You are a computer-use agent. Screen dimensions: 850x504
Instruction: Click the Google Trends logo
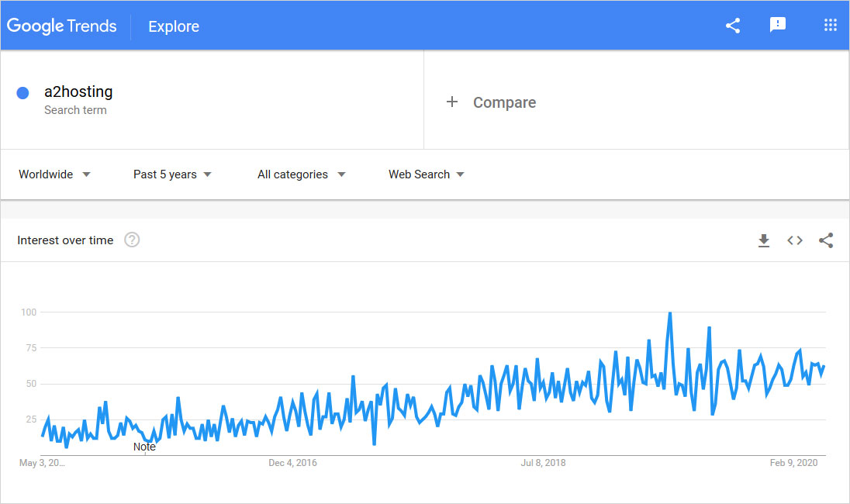click(62, 26)
